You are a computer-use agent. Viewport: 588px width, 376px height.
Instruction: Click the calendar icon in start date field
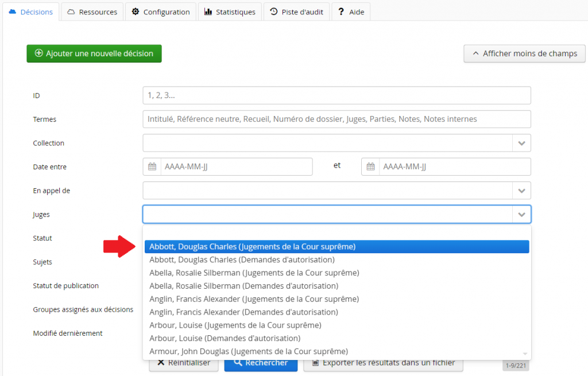click(x=152, y=167)
